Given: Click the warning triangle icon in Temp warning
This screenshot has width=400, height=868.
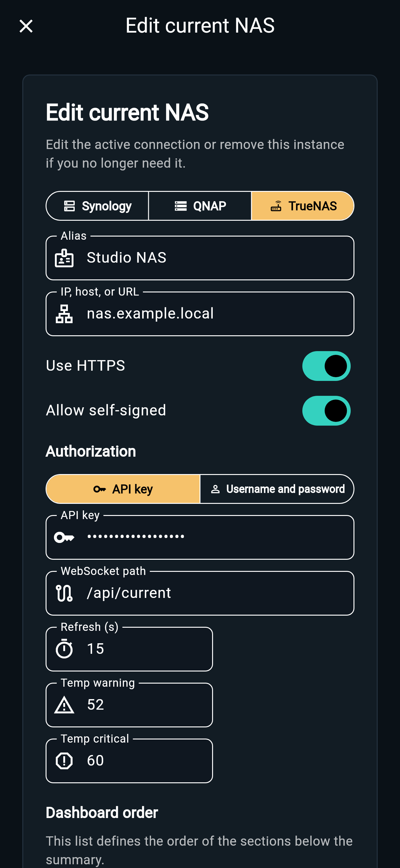Looking at the screenshot, I should coord(64,705).
